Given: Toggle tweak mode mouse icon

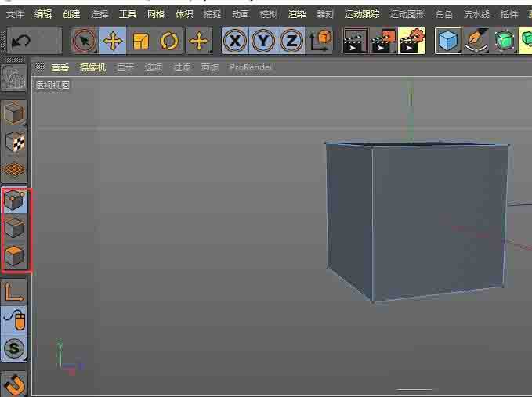Looking at the screenshot, I should (14, 320).
